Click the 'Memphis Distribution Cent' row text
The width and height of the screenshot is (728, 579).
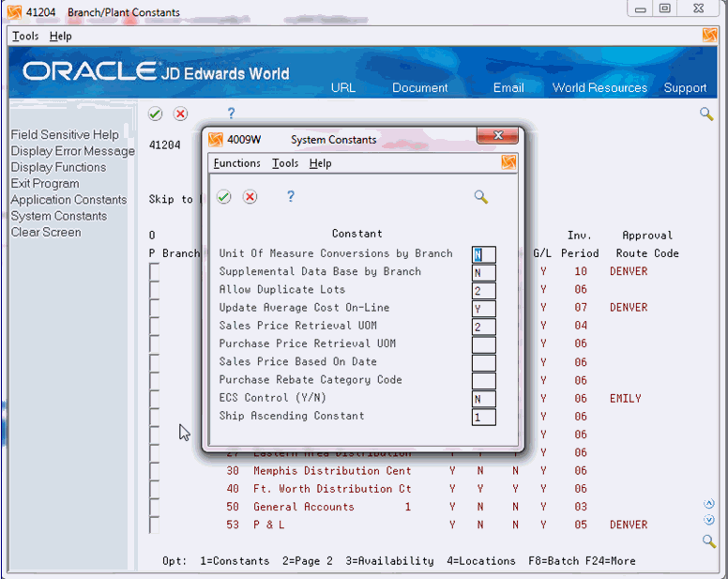pos(332,471)
